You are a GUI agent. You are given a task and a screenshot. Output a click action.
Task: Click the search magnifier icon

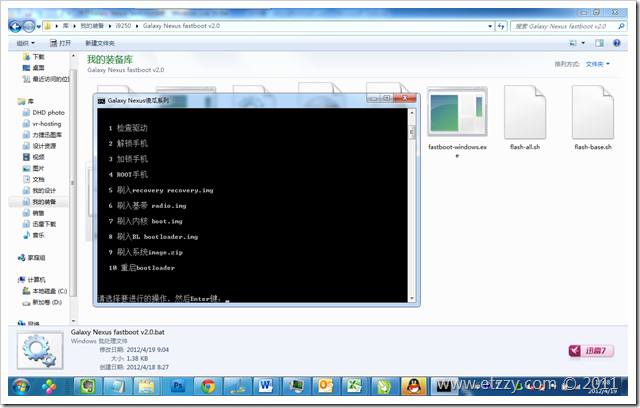tap(621, 26)
